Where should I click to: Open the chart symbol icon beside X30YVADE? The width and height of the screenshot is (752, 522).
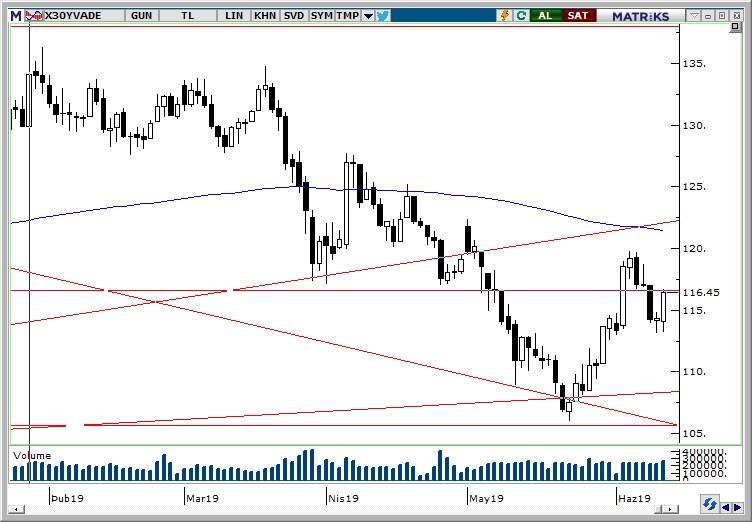coord(34,16)
